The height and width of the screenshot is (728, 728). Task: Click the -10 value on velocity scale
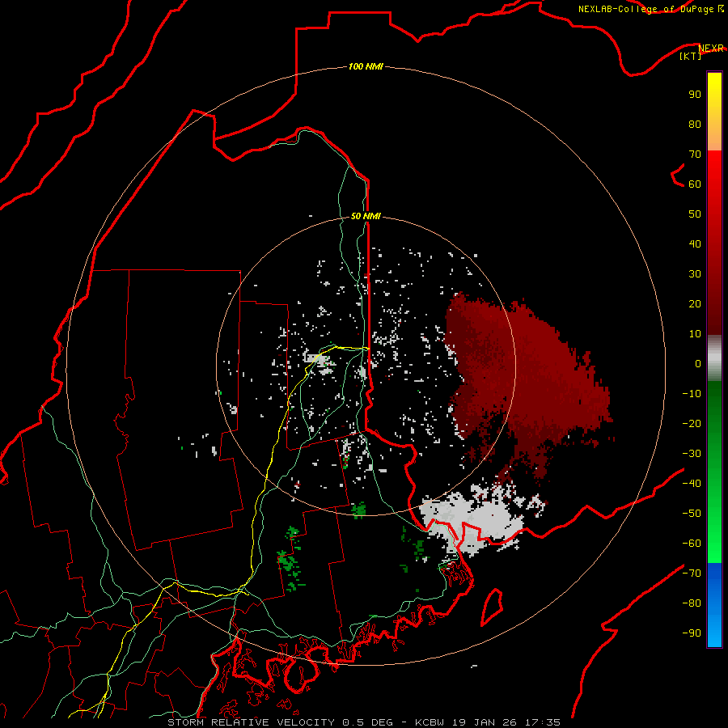coord(692,394)
